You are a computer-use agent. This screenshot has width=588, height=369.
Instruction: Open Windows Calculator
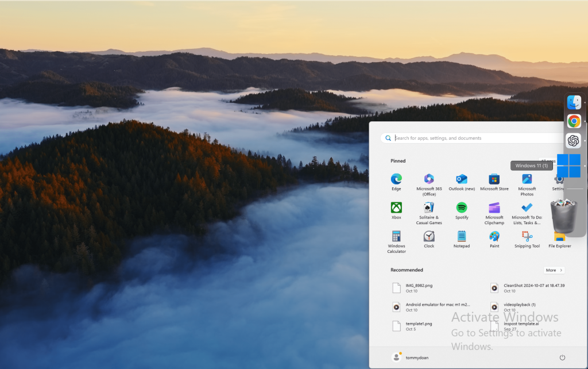pos(396,236)
